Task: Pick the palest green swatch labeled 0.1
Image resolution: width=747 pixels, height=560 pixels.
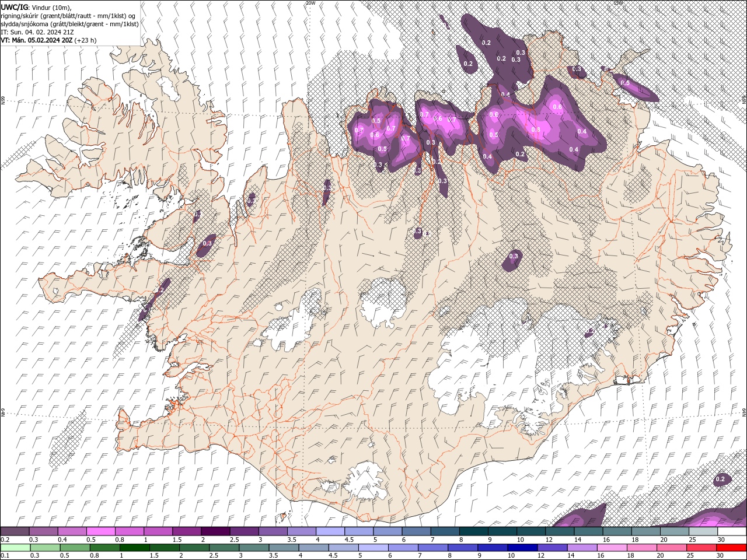Action: pos(15,548)
